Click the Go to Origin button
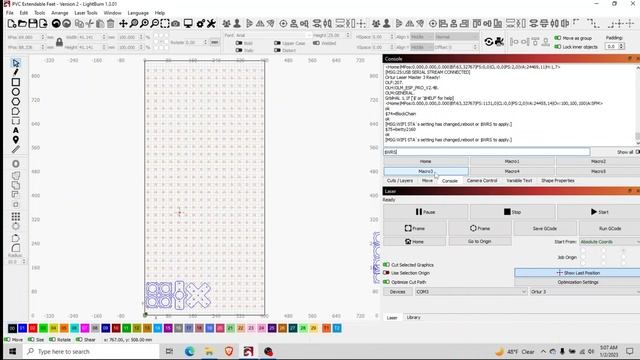 [x=480, y=241]
